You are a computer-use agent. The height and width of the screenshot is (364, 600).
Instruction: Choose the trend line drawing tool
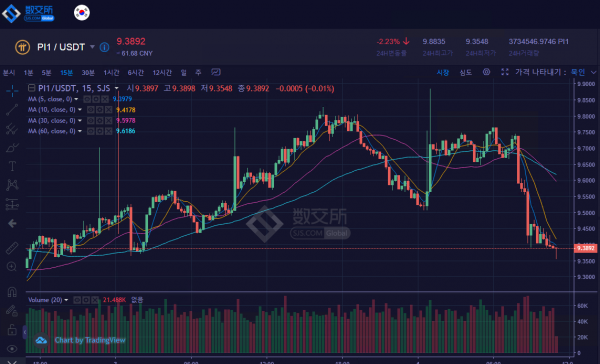(12, 109)
